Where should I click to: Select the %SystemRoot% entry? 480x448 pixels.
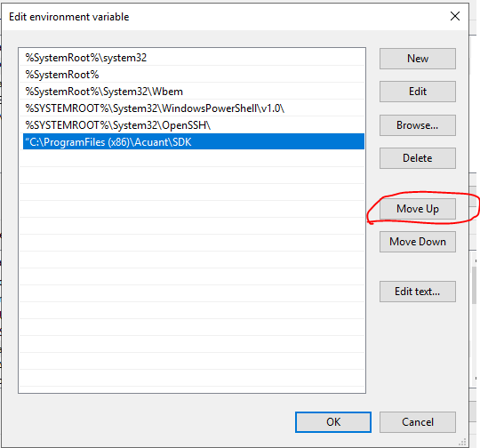tap(194, 75)
